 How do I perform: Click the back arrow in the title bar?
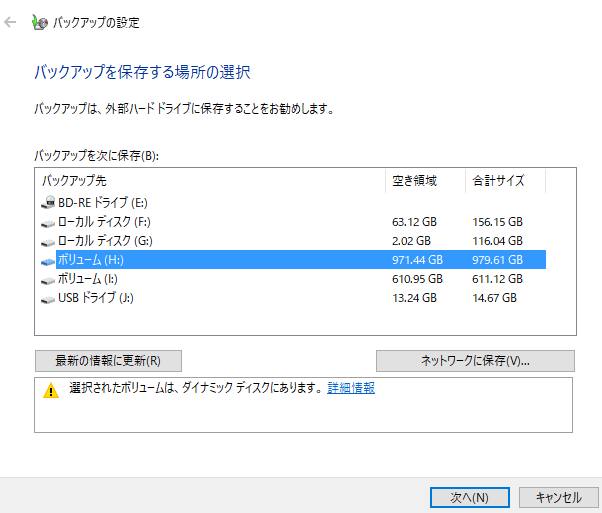(x=11, y=21)
